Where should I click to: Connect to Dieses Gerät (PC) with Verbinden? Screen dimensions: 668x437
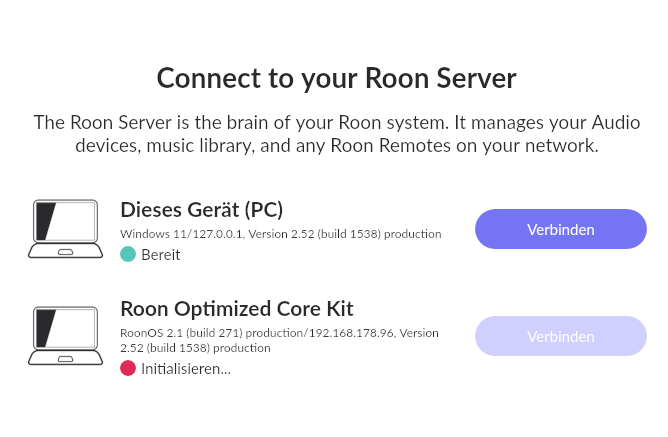coord(561,229)
